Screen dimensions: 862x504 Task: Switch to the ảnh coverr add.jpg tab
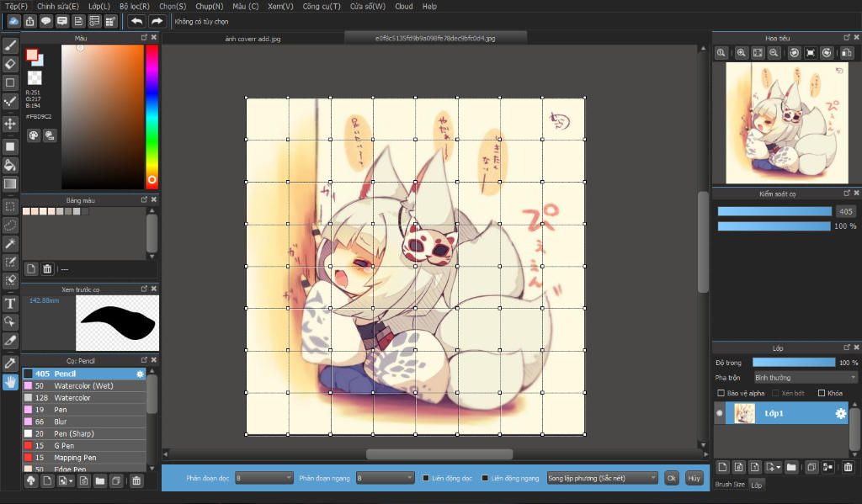click(253, 39)
